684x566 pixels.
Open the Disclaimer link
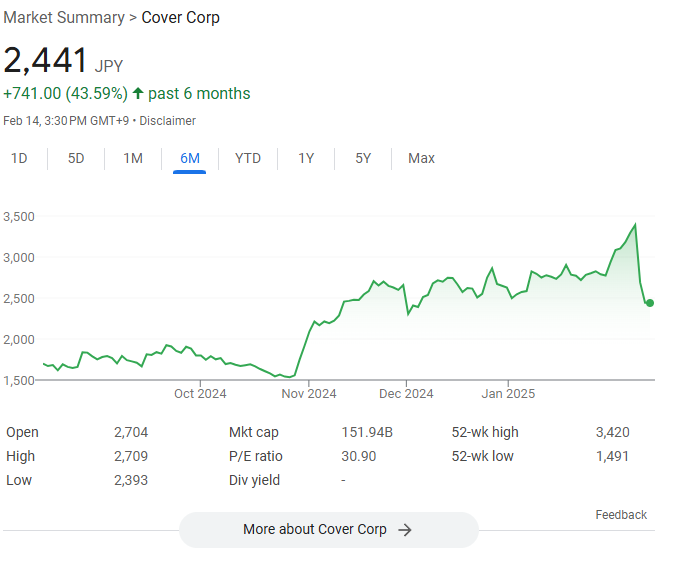point(167,121)
